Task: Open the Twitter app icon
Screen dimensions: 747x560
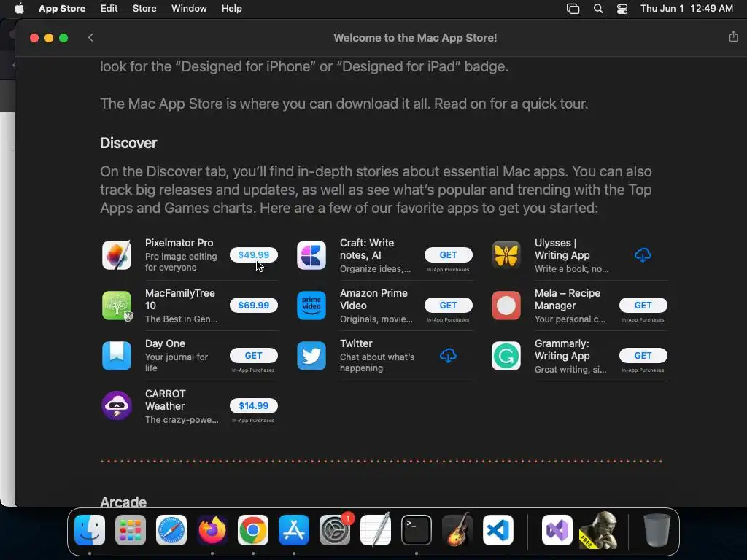Action: 311,356
